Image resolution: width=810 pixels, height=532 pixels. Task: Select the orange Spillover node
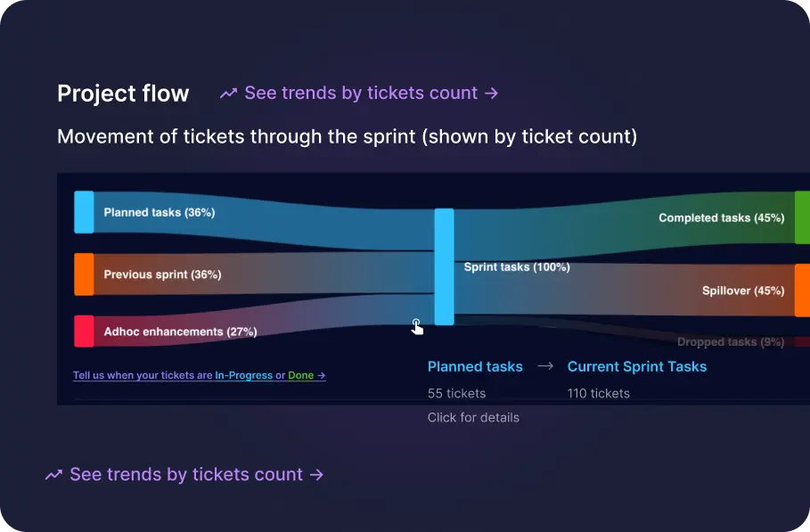tap(802, 291)
